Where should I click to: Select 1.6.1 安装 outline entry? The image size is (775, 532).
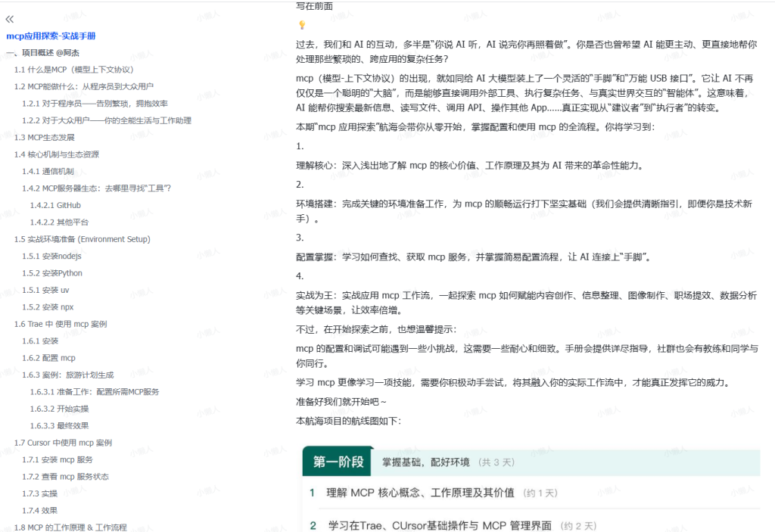click(40, 341)
